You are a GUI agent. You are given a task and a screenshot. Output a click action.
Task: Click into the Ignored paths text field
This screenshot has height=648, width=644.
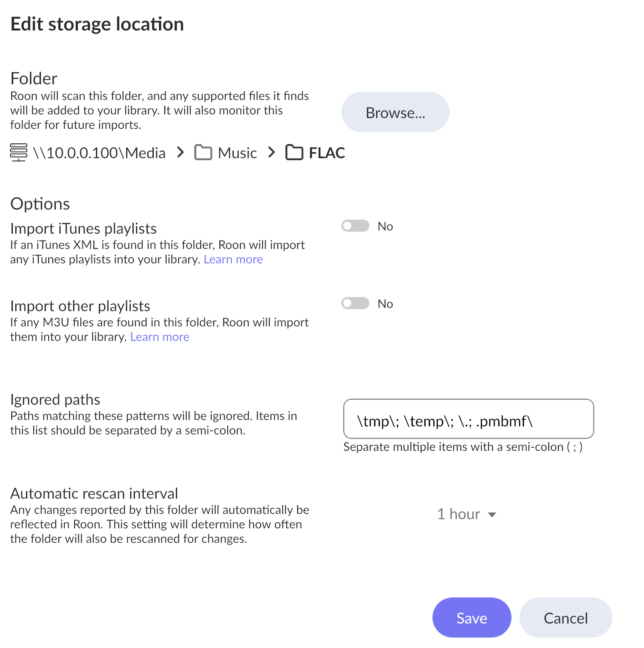468,419
